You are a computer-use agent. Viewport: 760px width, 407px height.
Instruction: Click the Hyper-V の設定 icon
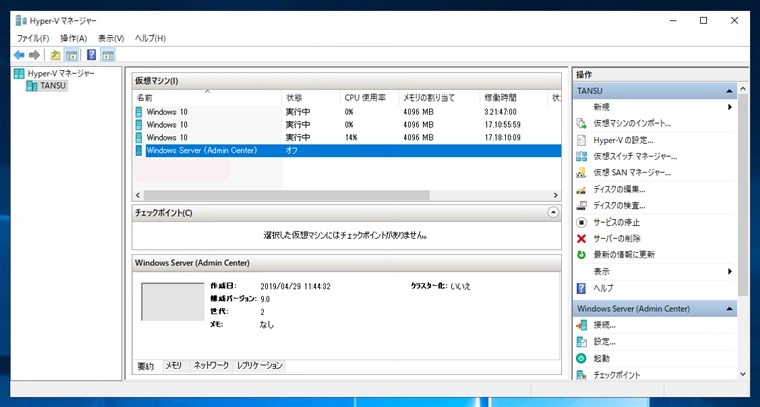(581, 140)
